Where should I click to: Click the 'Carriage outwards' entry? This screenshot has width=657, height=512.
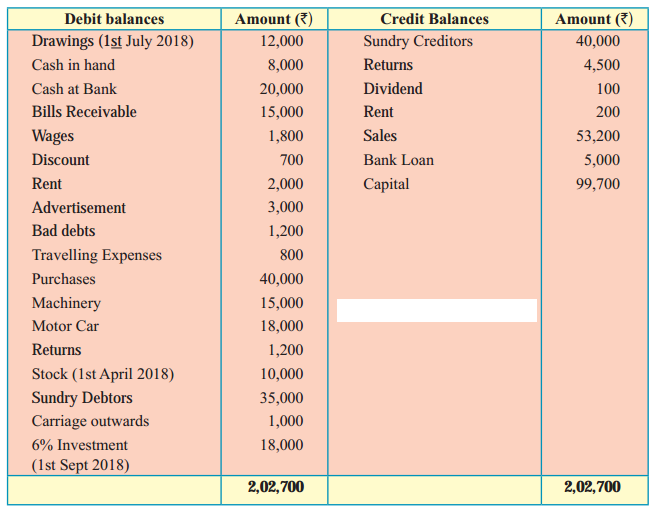[x=91, y=421]
